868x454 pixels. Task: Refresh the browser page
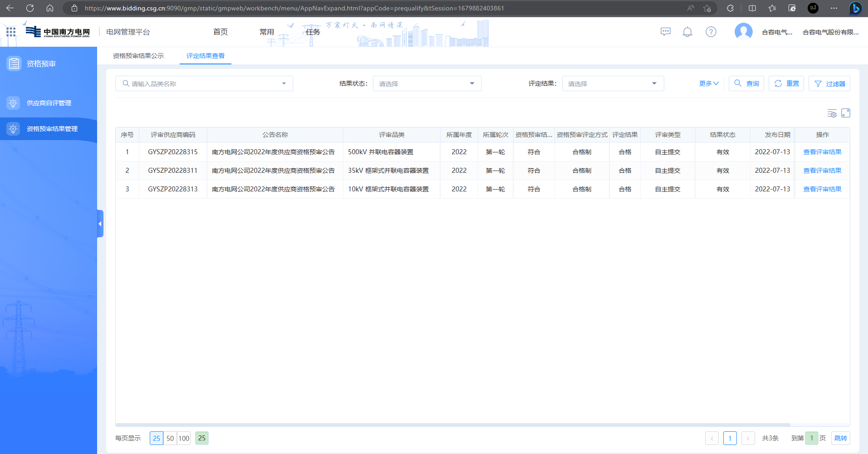30,8
